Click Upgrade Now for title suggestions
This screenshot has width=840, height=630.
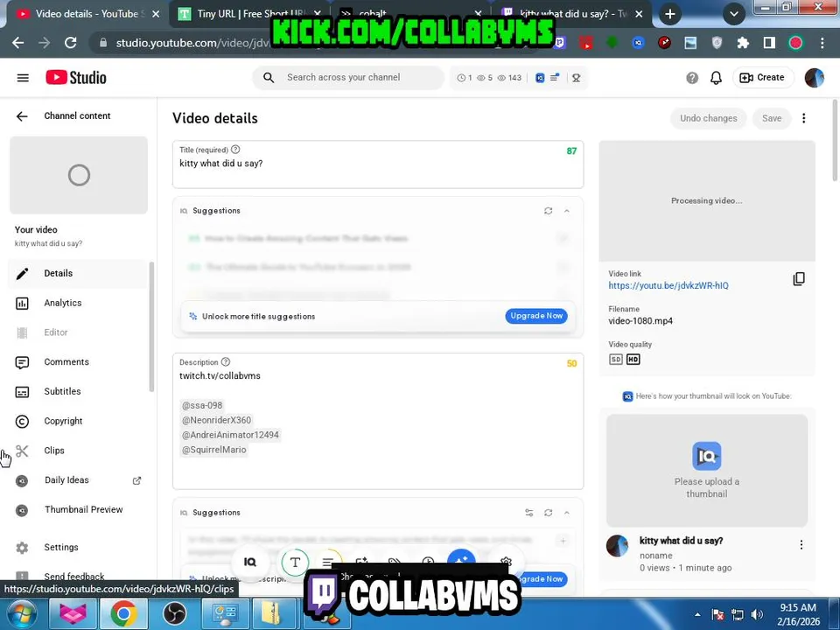click(x=536, y=316)
